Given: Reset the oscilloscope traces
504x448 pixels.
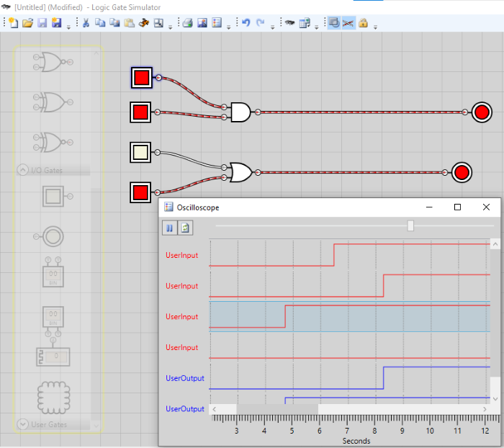Looking at the screenshot, I should point(185,228).
